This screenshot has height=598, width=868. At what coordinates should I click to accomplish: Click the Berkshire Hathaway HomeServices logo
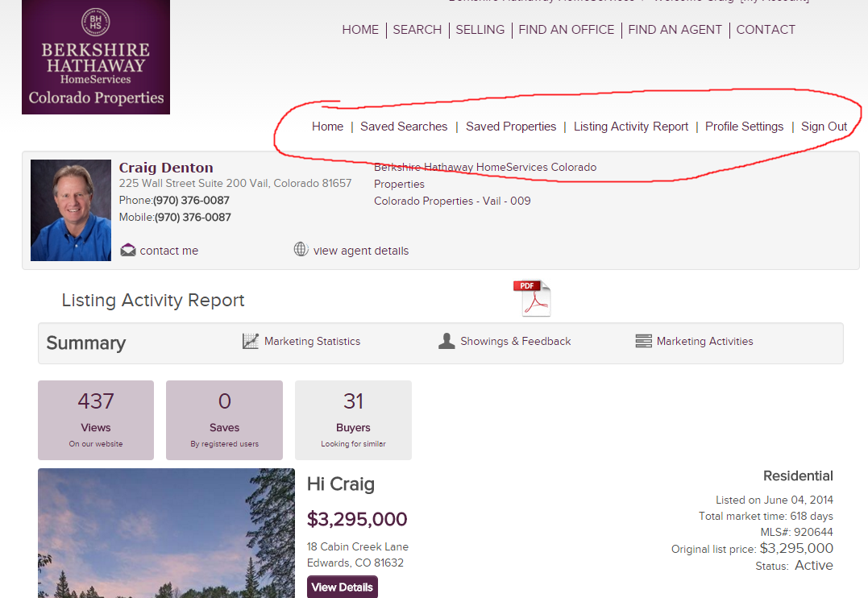pyautogui.click(x=96, y=56)
